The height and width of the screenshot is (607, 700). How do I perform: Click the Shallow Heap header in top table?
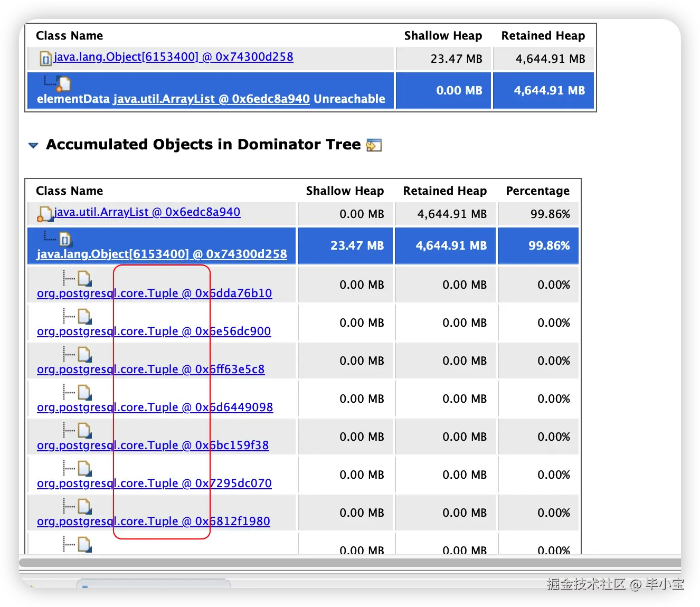443,36
